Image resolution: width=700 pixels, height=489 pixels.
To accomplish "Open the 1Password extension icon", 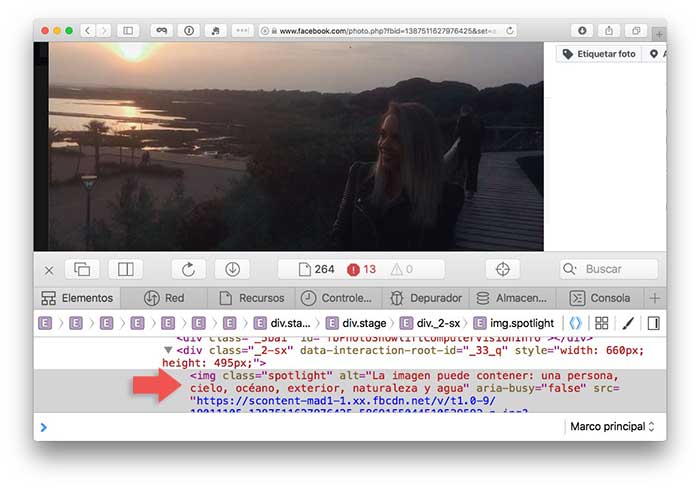I will click(189, 30).
